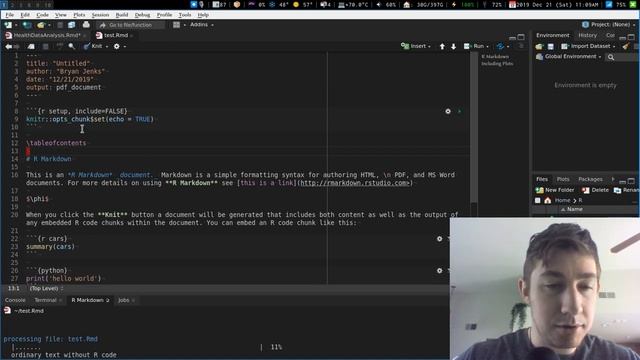Click the Load workspace icon in Environment
This screenshot has width=640, height=360.
point(539,47)
